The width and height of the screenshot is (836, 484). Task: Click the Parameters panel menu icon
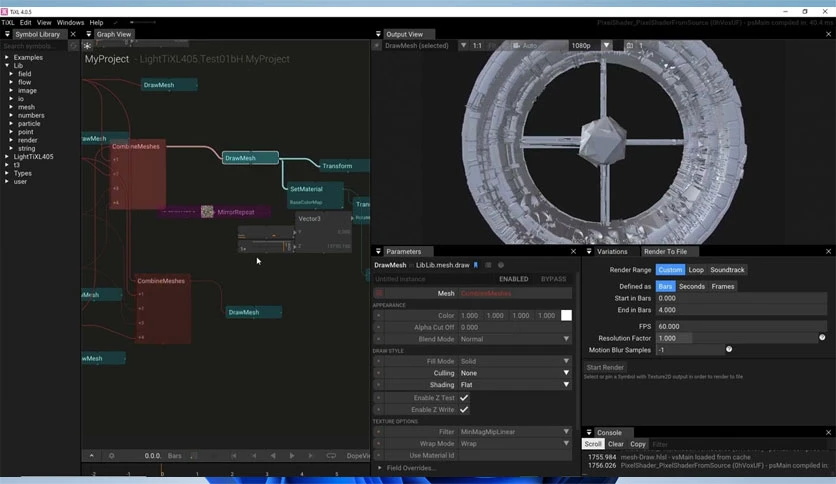[x=378, y=252]
